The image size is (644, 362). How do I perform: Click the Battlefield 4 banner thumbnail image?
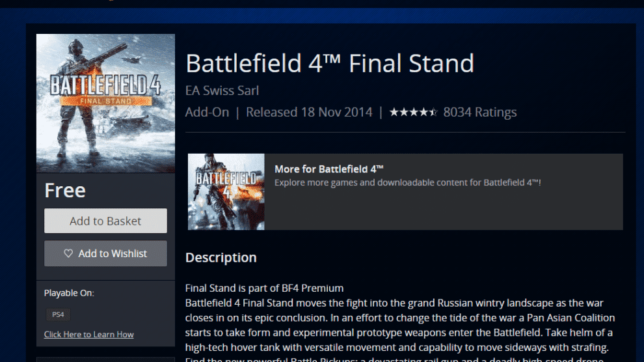(x=226, y=192)
